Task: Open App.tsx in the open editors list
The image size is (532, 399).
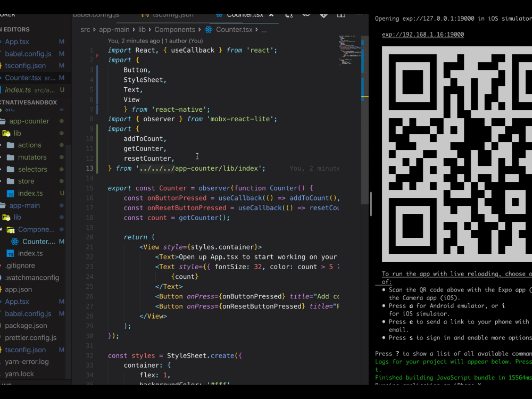Action: point(17,41)
